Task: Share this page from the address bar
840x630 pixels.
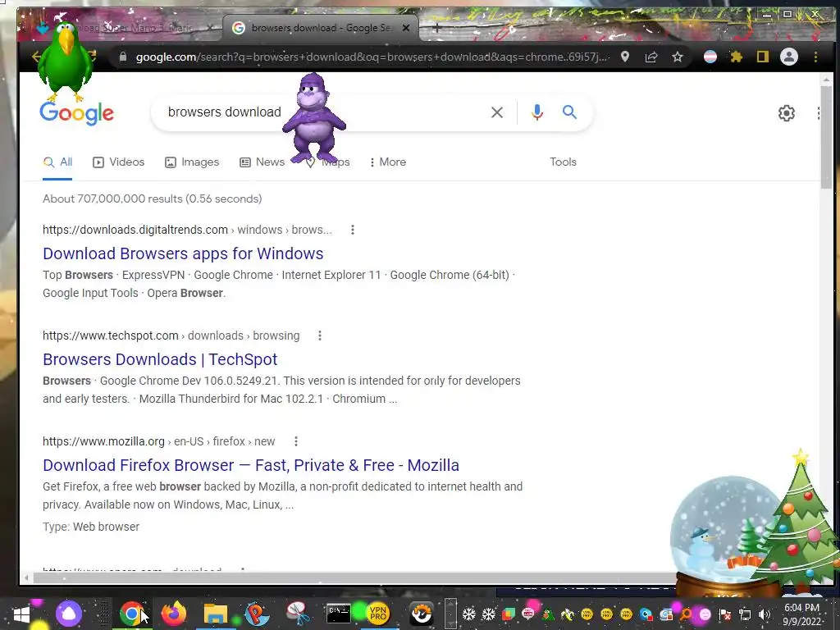Action: 651,57
